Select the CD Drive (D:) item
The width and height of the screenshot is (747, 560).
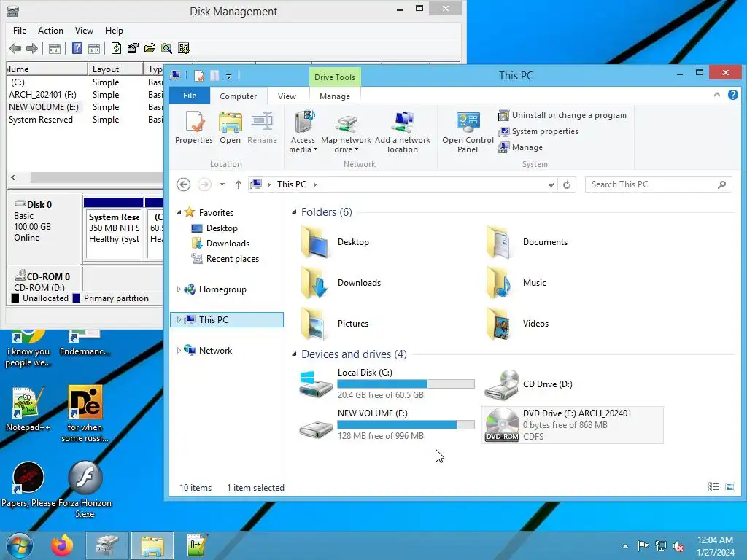coord(529,384)
